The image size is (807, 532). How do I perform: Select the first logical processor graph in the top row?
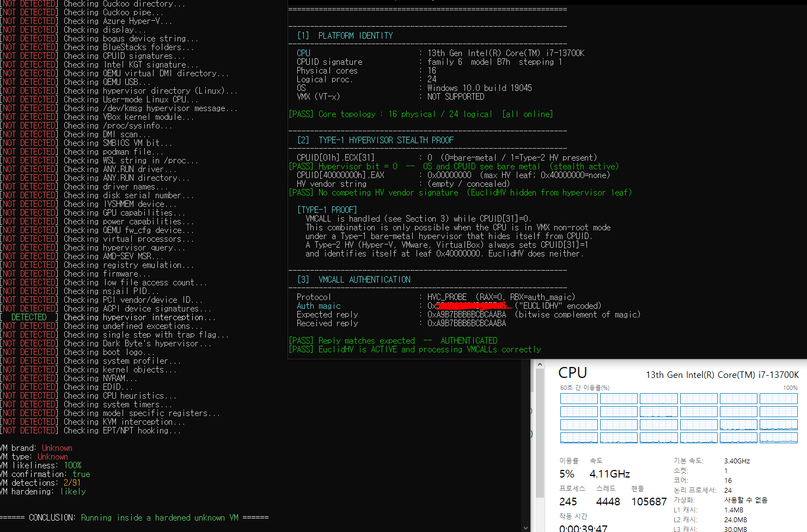(579, 399)
